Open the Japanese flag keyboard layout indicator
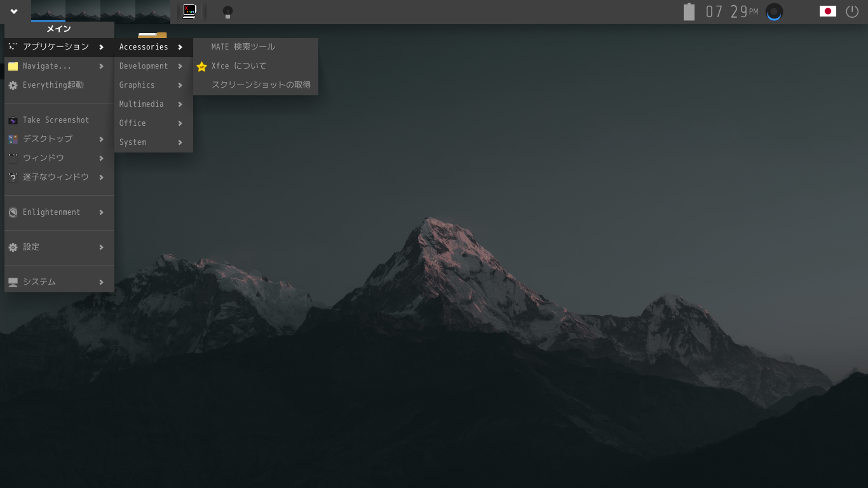The image size is (868, 488). coord(827,11)
